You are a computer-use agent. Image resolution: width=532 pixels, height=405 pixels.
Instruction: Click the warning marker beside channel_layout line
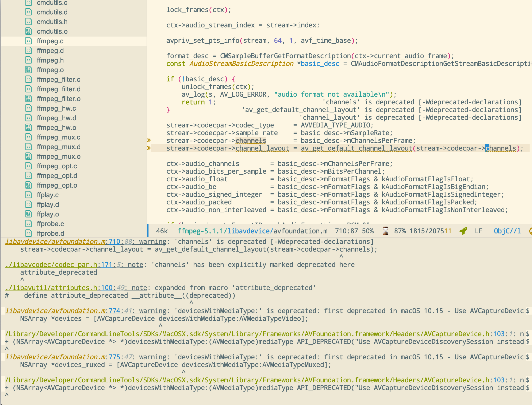pos(149,148)
